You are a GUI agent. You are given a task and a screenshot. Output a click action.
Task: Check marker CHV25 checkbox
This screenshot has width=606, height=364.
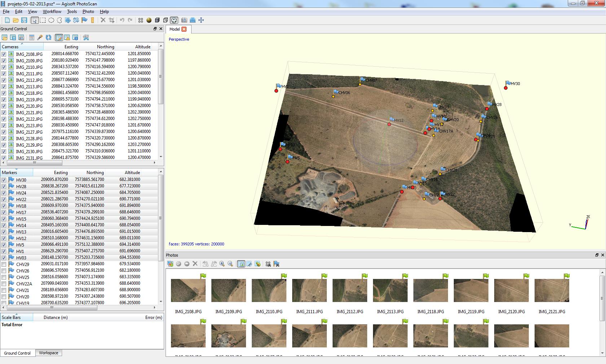pyautogui.click(x=4, y=277)
